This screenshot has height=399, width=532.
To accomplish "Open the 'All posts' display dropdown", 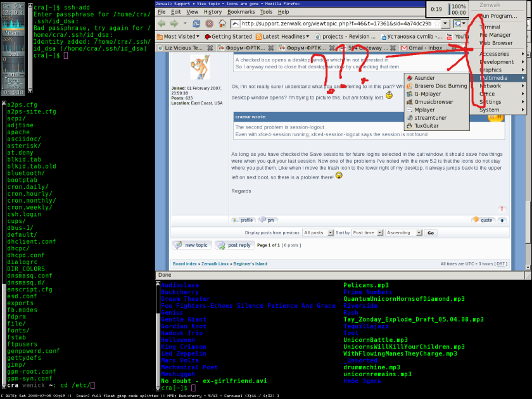I will click(x=317, y=233).
